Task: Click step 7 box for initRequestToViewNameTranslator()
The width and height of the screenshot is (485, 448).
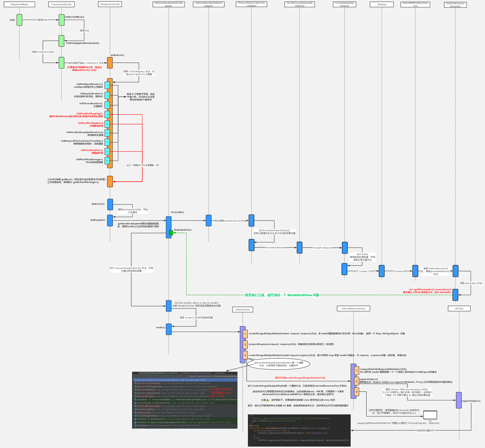Action: click(107, 142)
